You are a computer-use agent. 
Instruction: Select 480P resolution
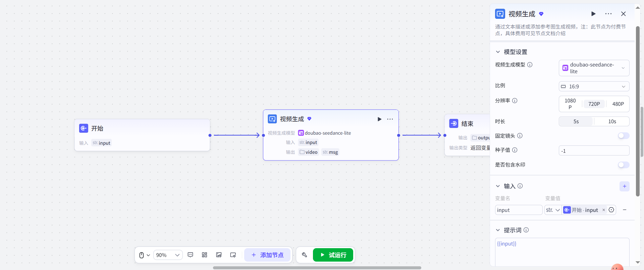pyautogui.click(x=618, y=104)
